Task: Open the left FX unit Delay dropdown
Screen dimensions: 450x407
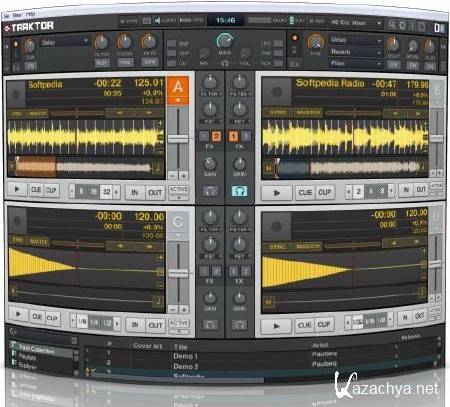Action: coord(65,42)
